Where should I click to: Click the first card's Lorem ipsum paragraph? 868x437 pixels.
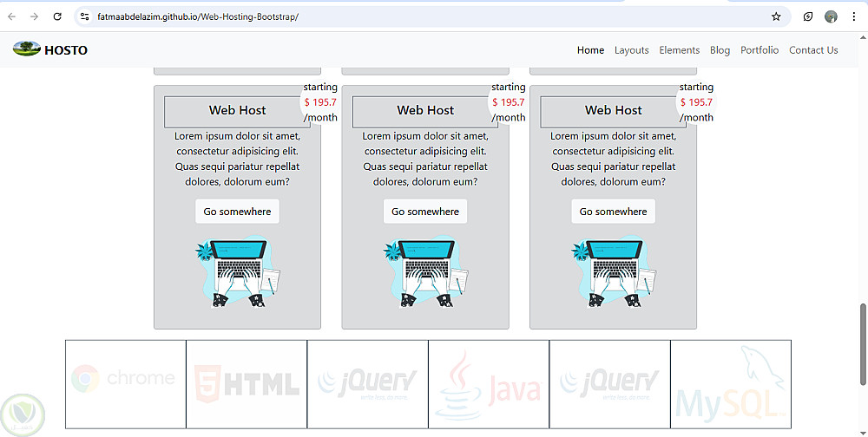[237, 159]
